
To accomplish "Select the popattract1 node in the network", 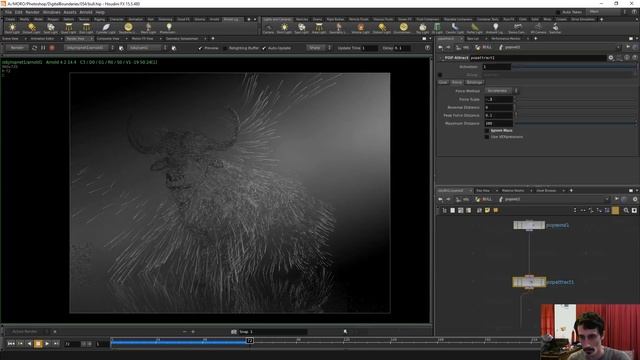I will pyautogui.click(x=529, y=282).
